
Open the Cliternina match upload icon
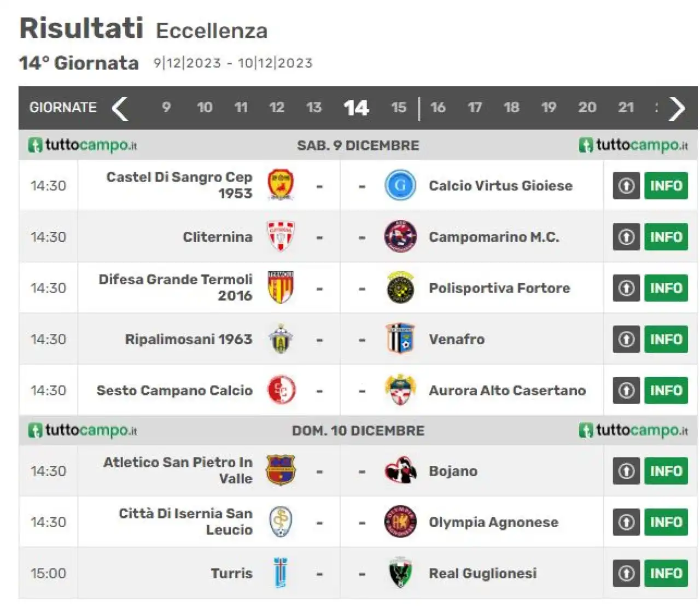pyautogui.click(x=626, y=237)
